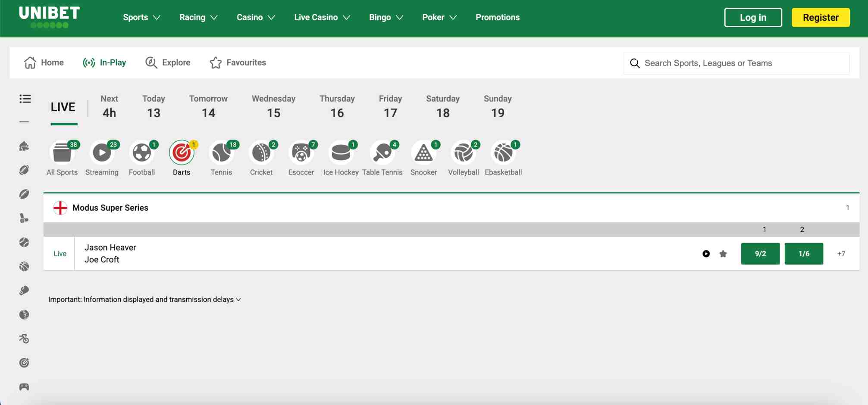The image size is (868, 405).
Task: Click the horse racing icon in the sidebar
Action: coord(25,146)
